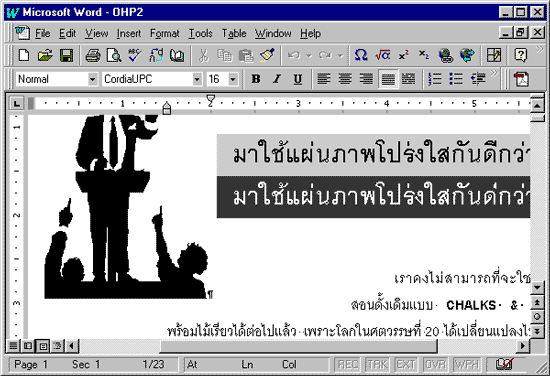Open Print Preview
The height and width of the screenshot is (376, 550).
[x=114, y=55]
